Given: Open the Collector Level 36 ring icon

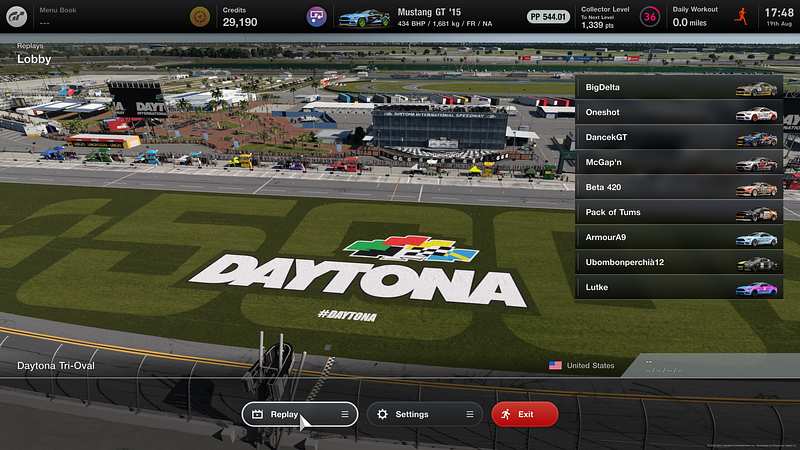Looking at the screenshot, I should tap(649, 17).
